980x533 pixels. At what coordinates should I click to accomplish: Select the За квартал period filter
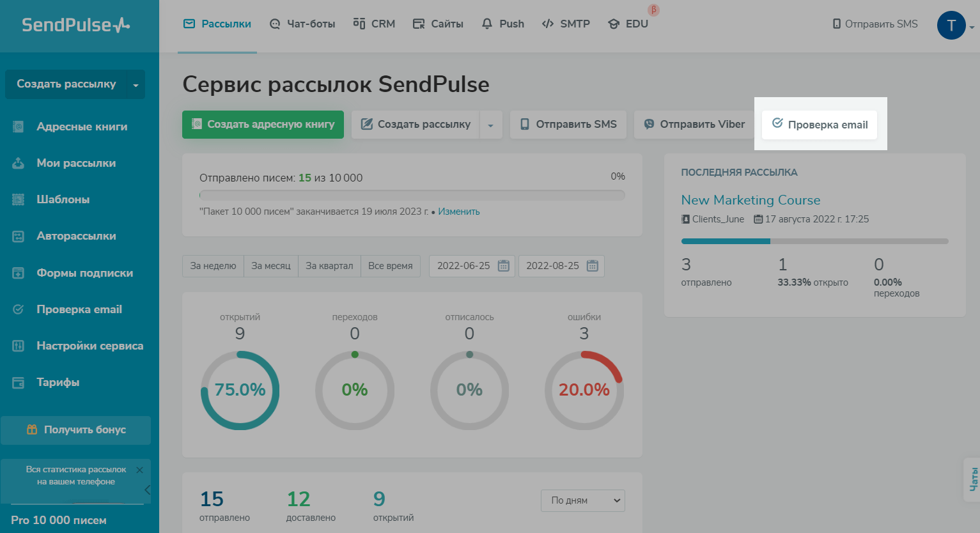[329, 266]
